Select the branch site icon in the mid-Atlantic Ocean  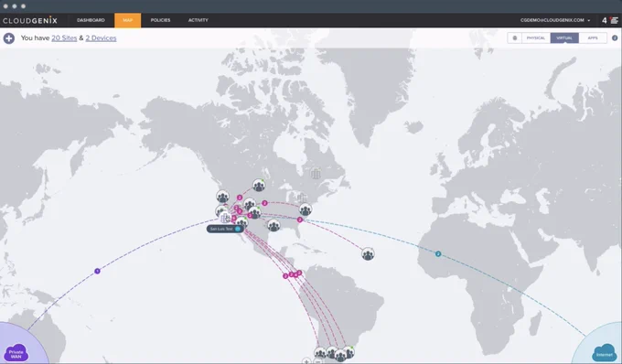(368, 253)
